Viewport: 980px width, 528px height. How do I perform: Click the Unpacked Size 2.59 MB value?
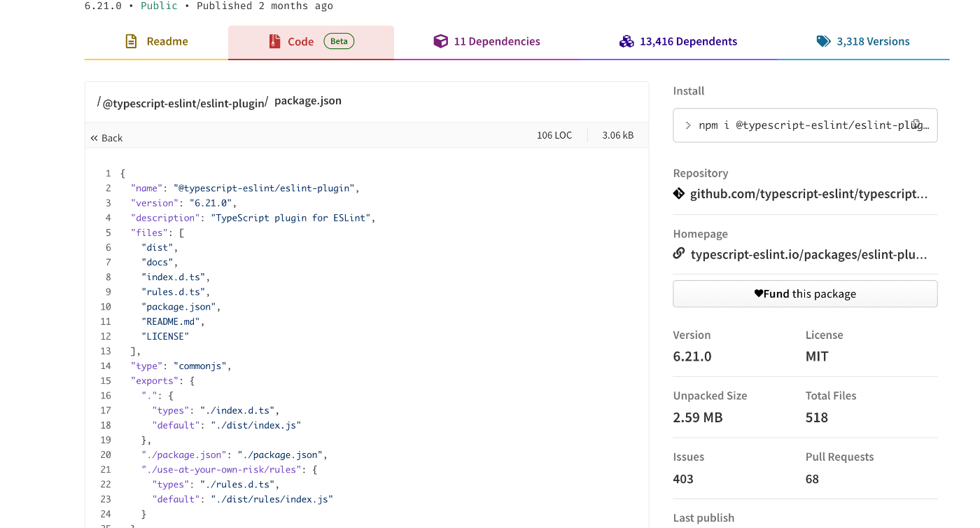pos(698,417)
